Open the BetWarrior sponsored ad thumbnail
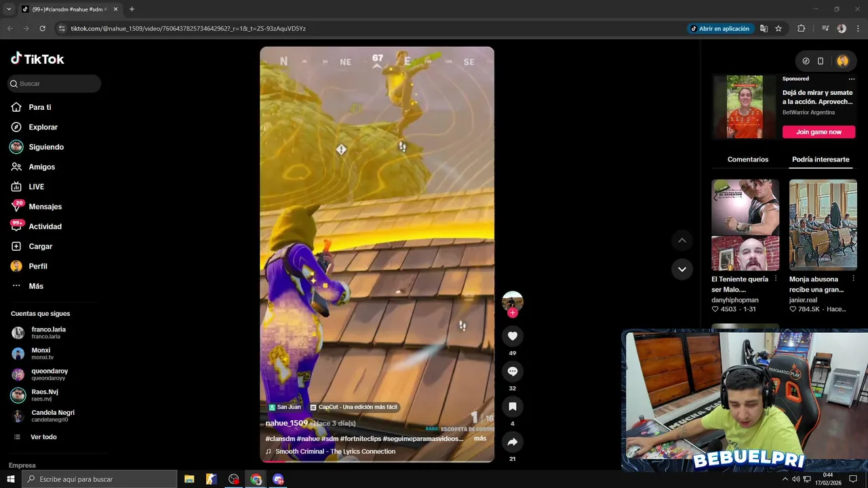868x488 pixels. [745, 107]
